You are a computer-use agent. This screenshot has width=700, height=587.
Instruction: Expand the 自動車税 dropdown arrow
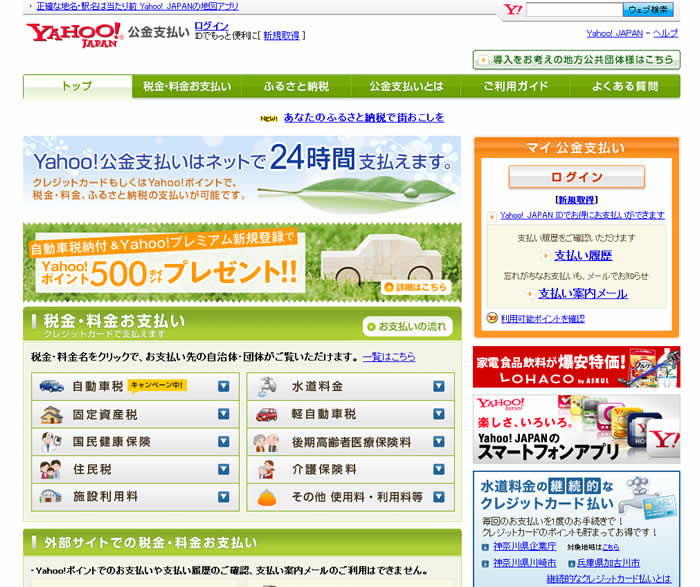pos(224,386)
